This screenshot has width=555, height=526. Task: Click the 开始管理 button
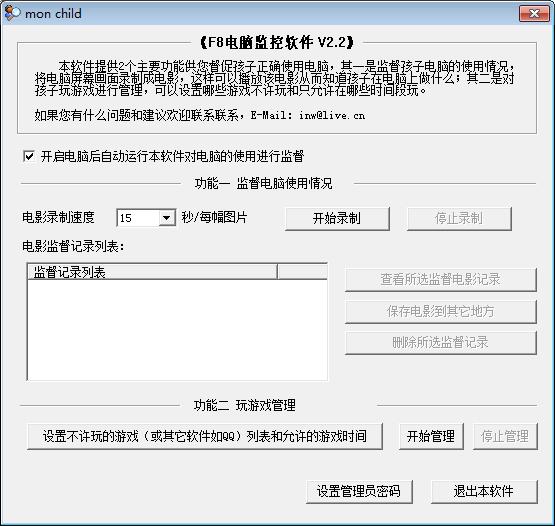click(431, 436)
